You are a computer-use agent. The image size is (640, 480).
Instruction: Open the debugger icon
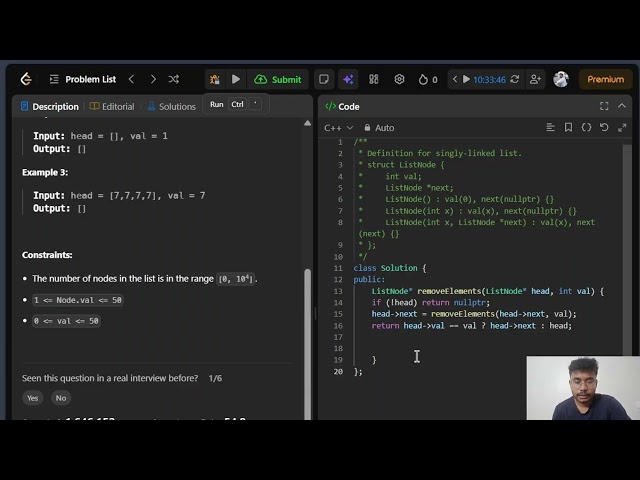(x=215, y=79)
